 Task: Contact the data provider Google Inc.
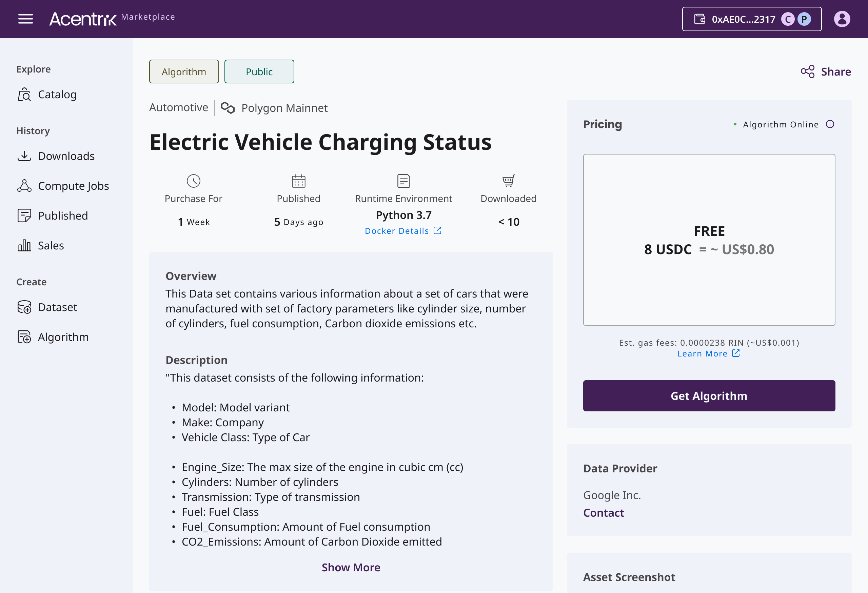tap(603, 513)
